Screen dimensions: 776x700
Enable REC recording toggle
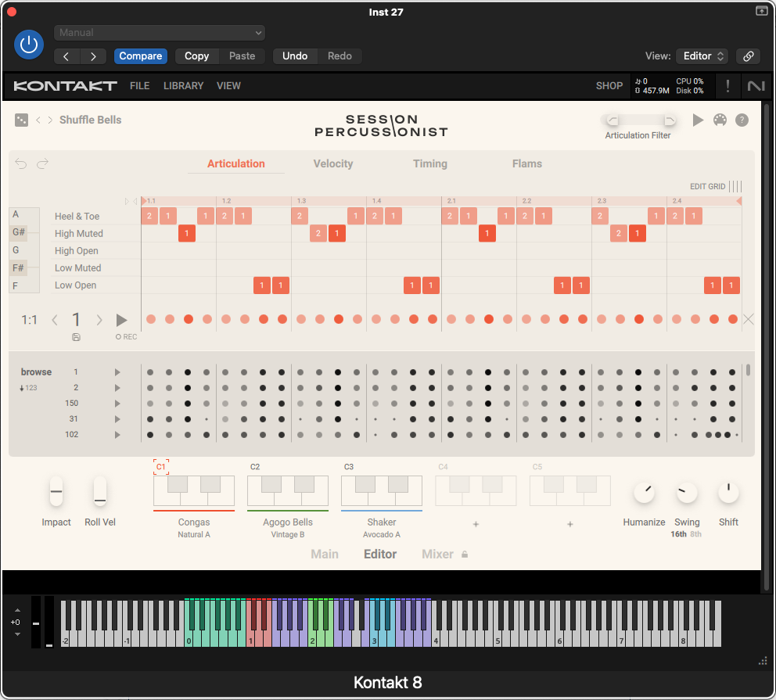pos(126,337)
